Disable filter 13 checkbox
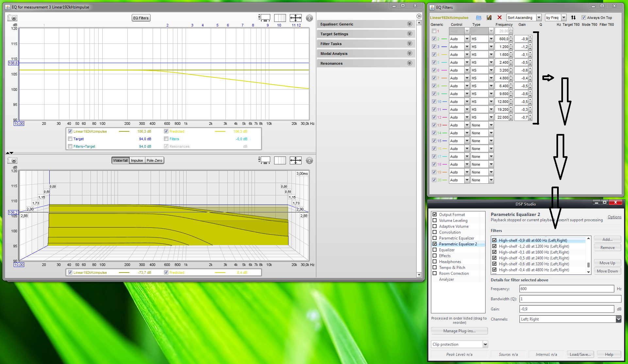 coord(434,125)
